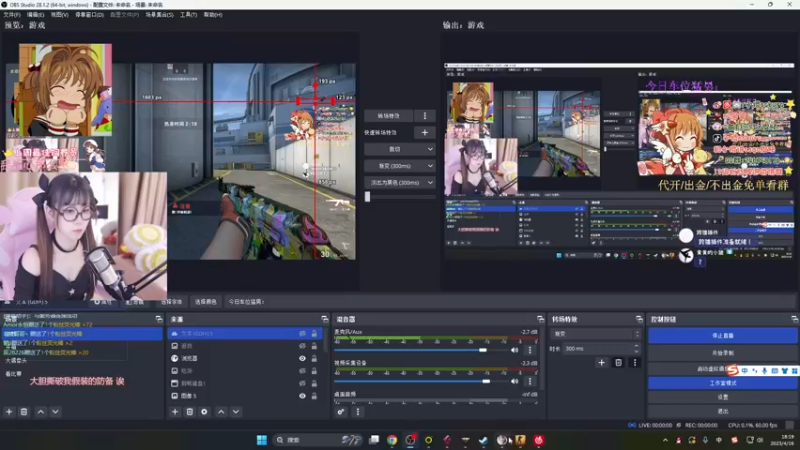800x450 pixels.
Task: Open the transition type dropdown in 转场特效 dock
Action: click(595, 334)
